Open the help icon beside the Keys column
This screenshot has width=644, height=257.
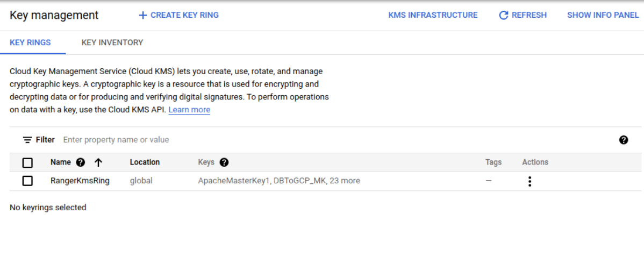pyautogui.click(x=224, y=162)
